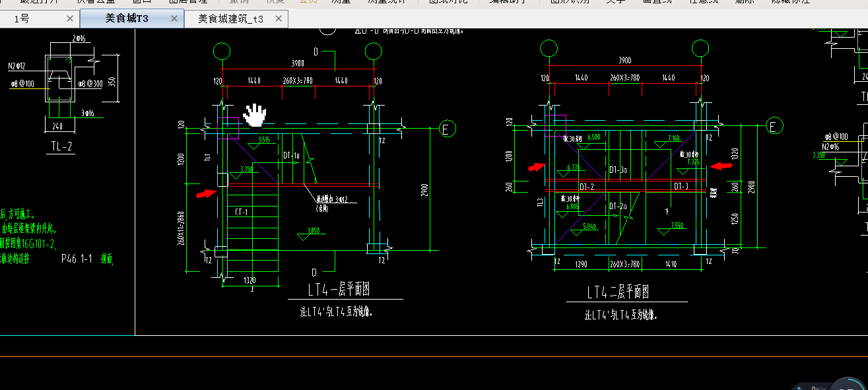This screenshot has width=868, height=390.
Task: Click the DT-3 label
Action: click(x=682, y=186)
